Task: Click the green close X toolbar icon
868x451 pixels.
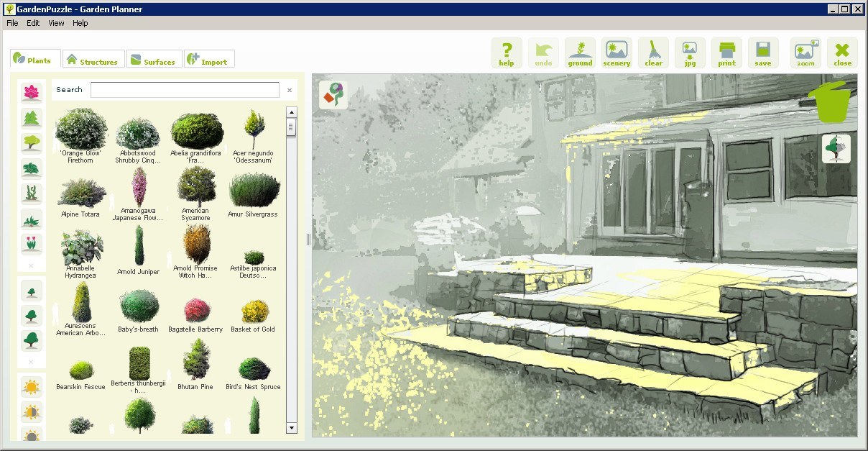Action: click(x=842, y=53)
